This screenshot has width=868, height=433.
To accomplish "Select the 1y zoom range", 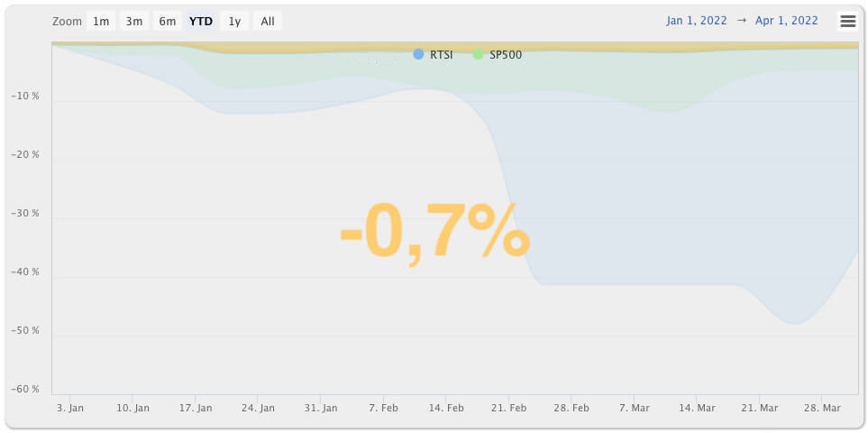I will tap(234, 21).
